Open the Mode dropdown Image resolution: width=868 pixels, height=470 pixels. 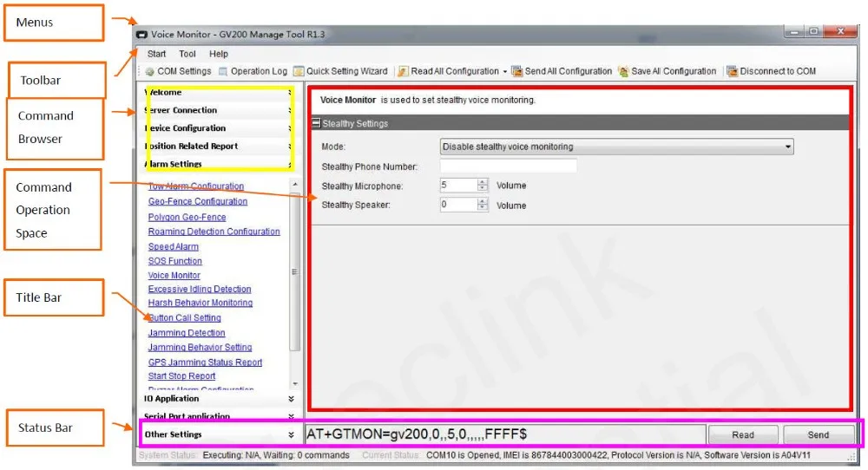point(616,147)
